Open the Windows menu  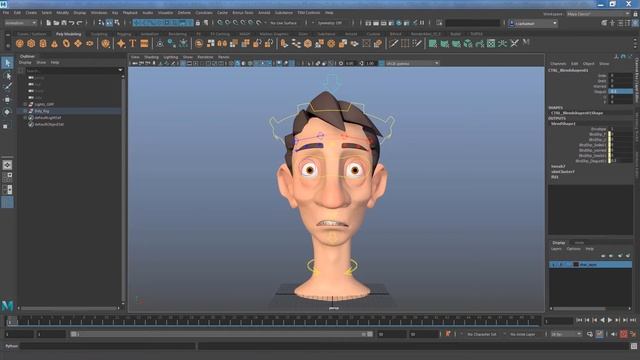tap(99, 13)
